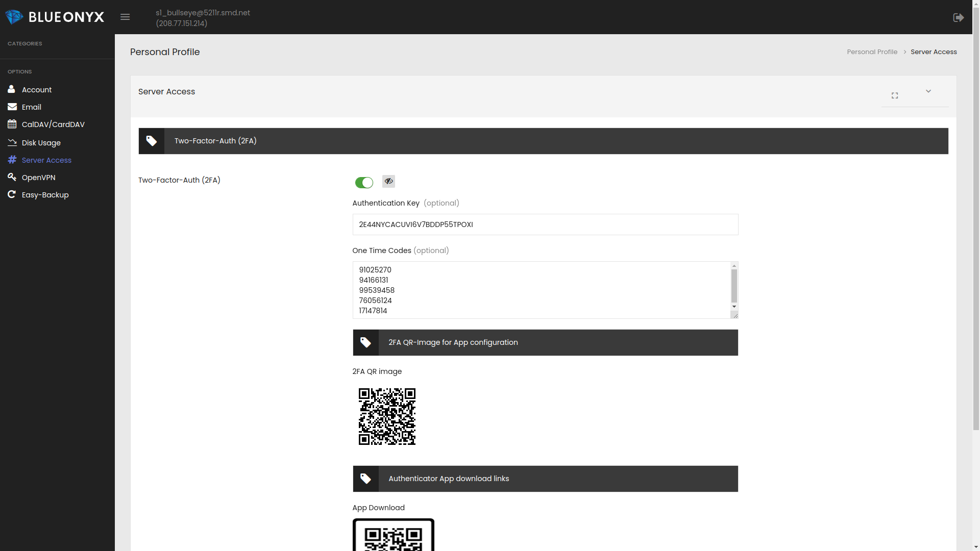Click one time code 17147814
980x551 pixels.
[x=373, y=311]
